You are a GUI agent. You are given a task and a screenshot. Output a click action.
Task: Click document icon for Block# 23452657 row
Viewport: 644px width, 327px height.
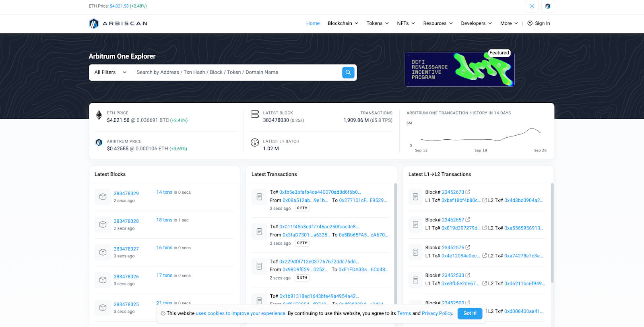pos(415,225)
